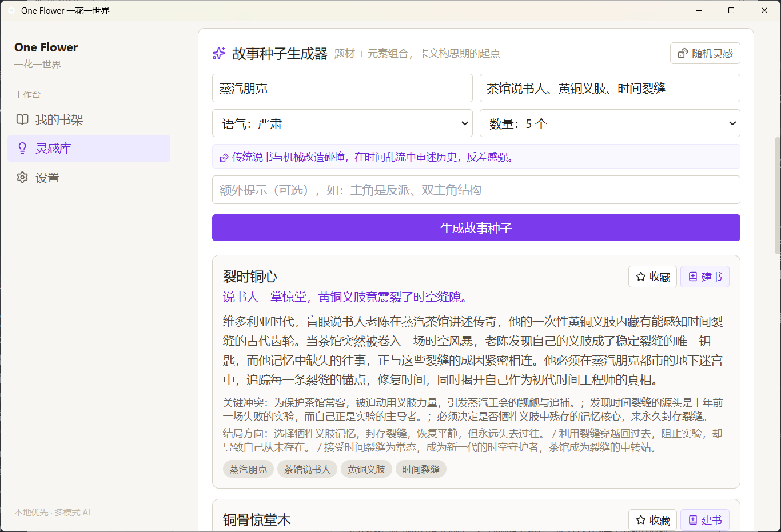This screenshot has width=781, height=532.
Task: Click 生成故事种子 generate button
Action: click(476, 228)
